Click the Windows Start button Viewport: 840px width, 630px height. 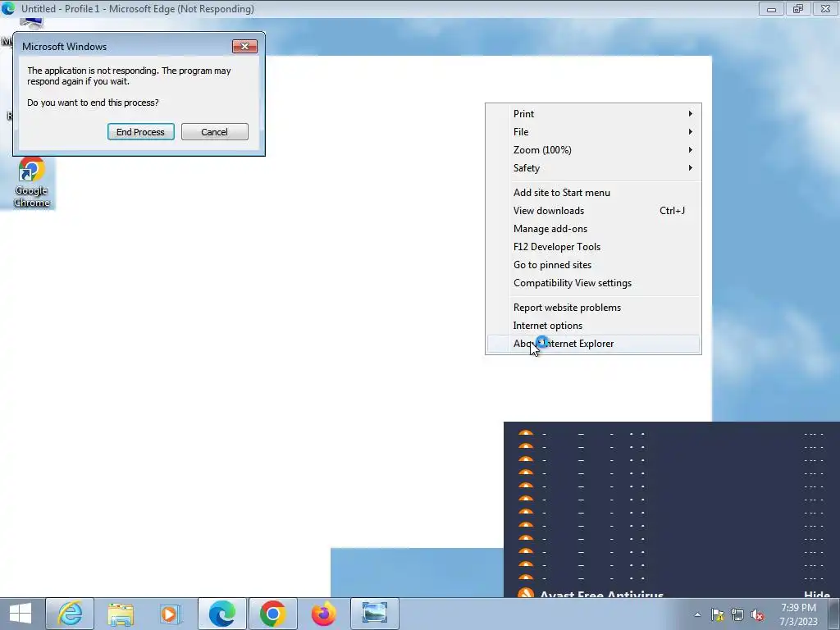click(21, 614)
